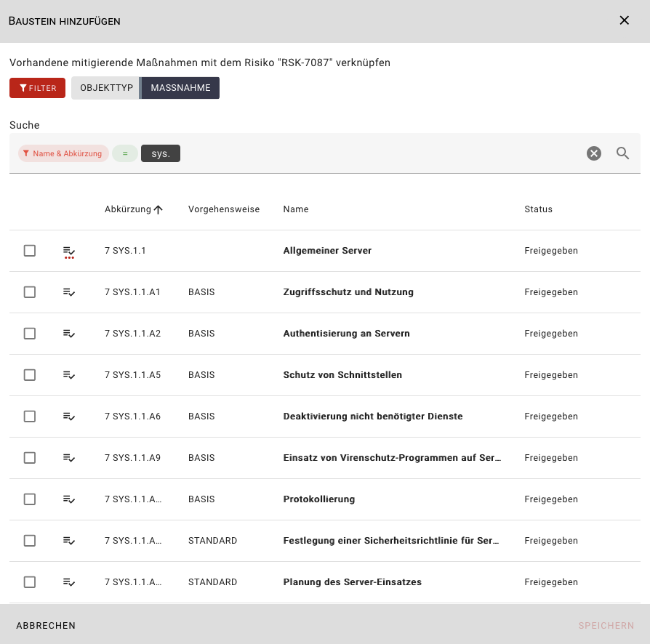Clear the search field with X icon
The image size is (650, 644).
(x=594, y=153)
